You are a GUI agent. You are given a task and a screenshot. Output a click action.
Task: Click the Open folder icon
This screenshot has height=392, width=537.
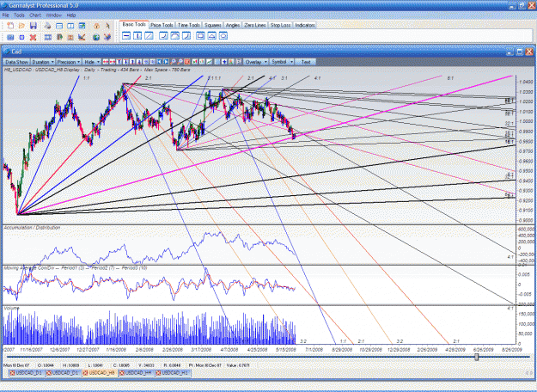21,26
